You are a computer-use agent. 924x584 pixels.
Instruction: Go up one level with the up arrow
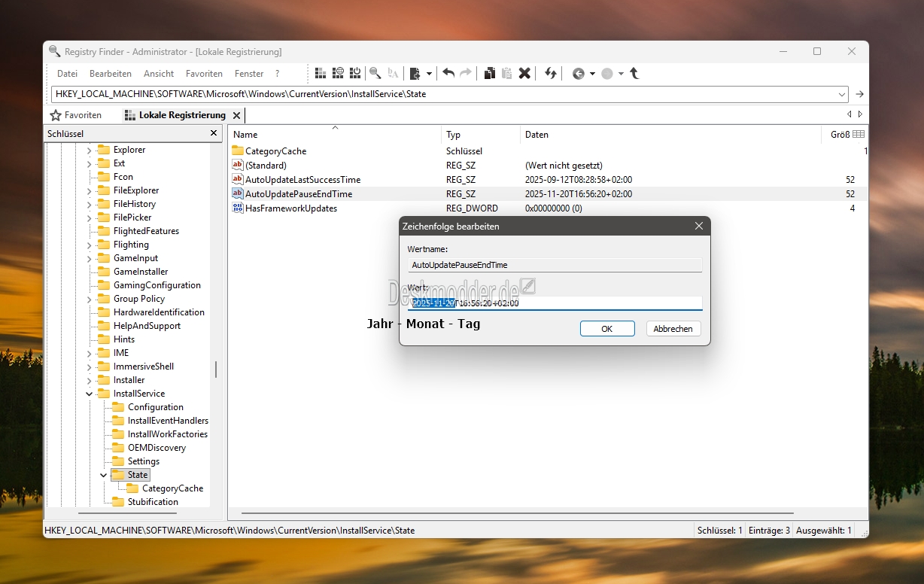point(634,73)
